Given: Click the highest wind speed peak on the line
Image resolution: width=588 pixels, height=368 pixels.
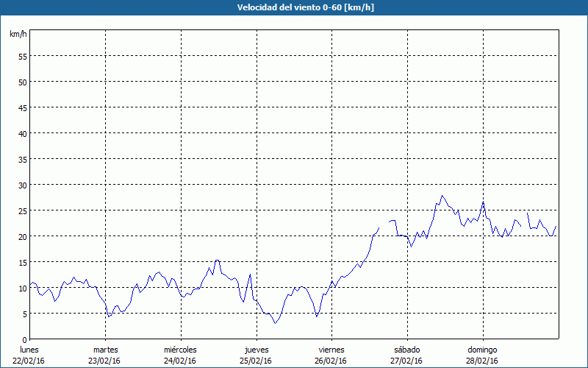Looking at the screenshot, I should pyautogui.click(x=442, y=196).
